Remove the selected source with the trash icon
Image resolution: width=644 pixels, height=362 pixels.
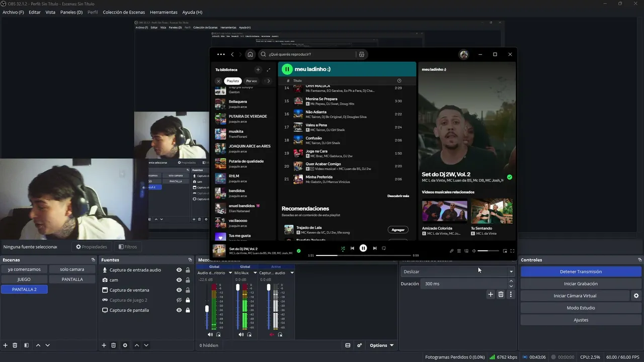tap(114, 345)
